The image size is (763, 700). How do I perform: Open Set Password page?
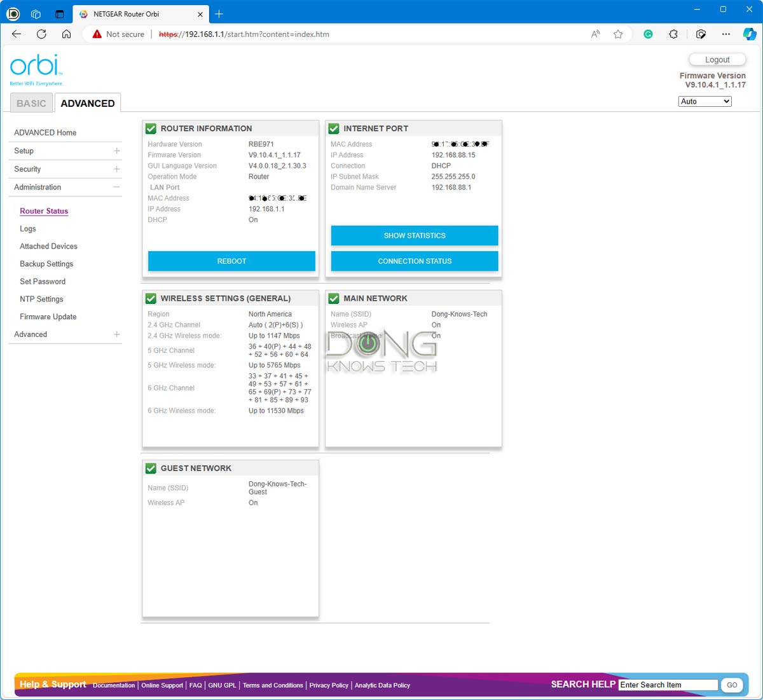[x=43, y=282]
